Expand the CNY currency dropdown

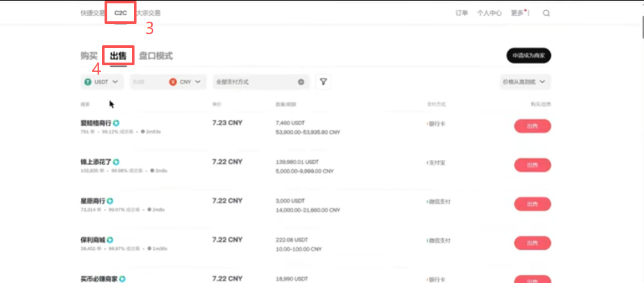(185, 82)
